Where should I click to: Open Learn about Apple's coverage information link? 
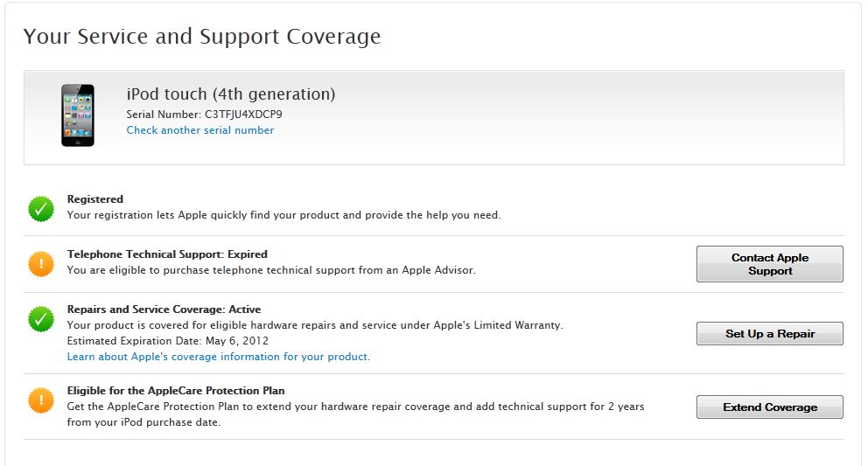point(218,357)
